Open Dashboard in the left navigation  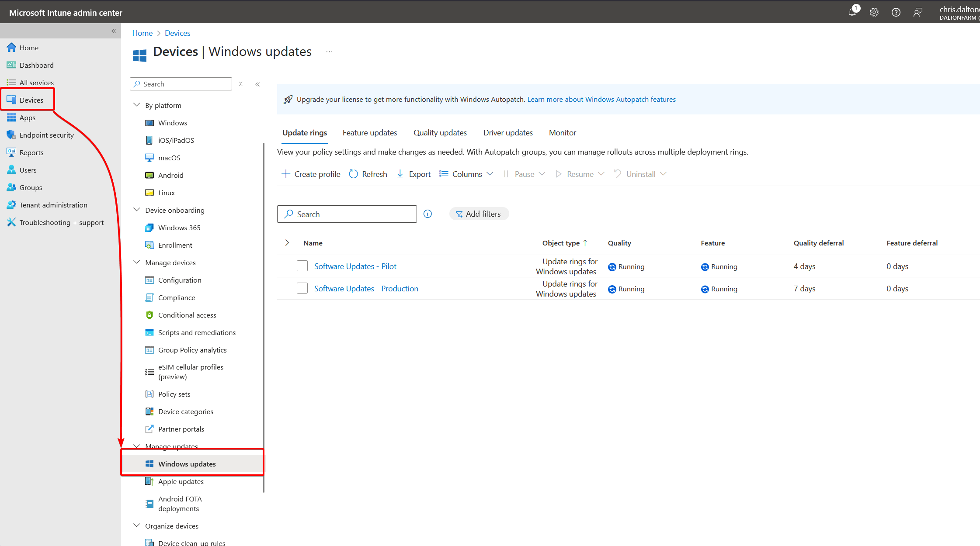36,65
